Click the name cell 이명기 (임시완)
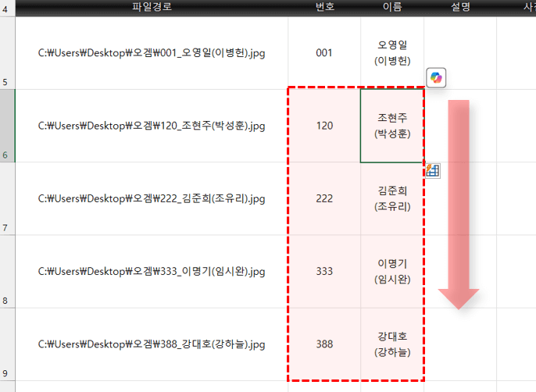Image resolution: width=536 pixels, height=392 pixels. [391, 271]
